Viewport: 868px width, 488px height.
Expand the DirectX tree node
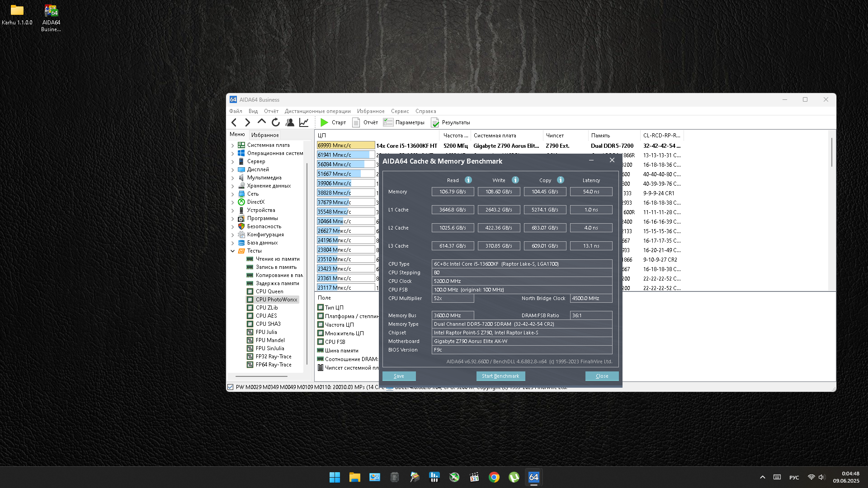[x=233, y=202]
